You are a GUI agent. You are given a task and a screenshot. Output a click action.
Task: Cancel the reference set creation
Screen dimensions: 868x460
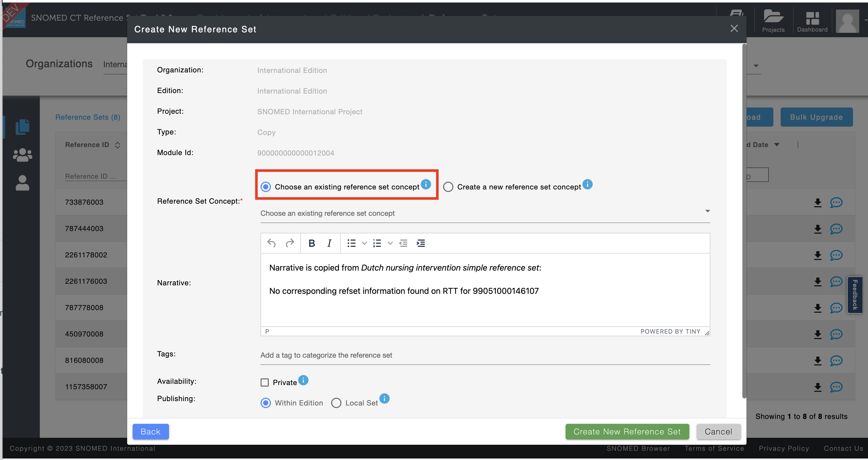pos(718,432)
